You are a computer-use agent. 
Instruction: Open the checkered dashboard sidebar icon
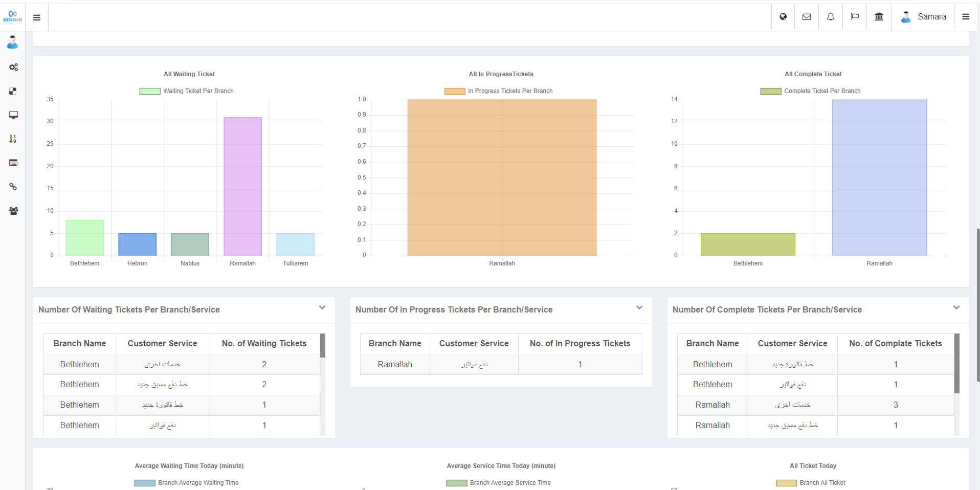13,91
